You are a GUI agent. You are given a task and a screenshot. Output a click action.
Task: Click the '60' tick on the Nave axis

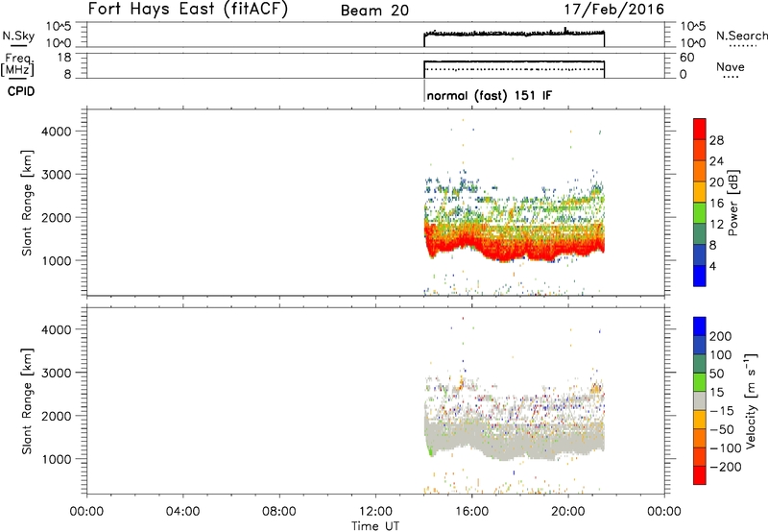686,58
